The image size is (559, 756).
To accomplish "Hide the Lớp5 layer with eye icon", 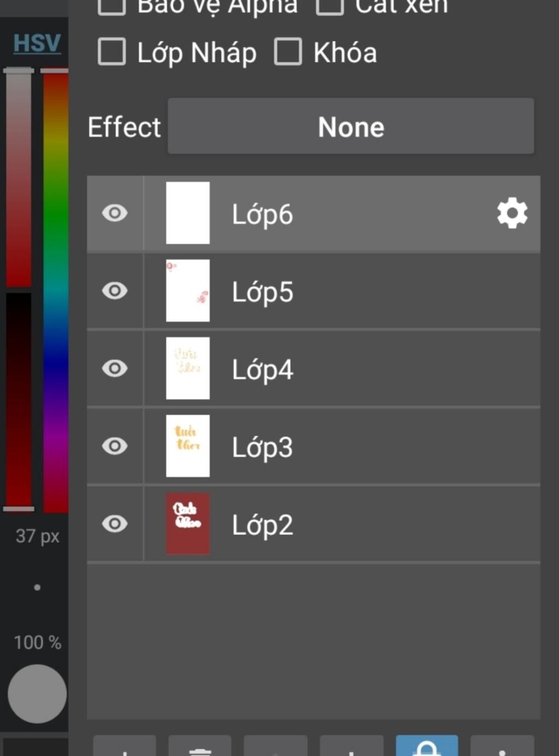I will click(x=115, y=291).
